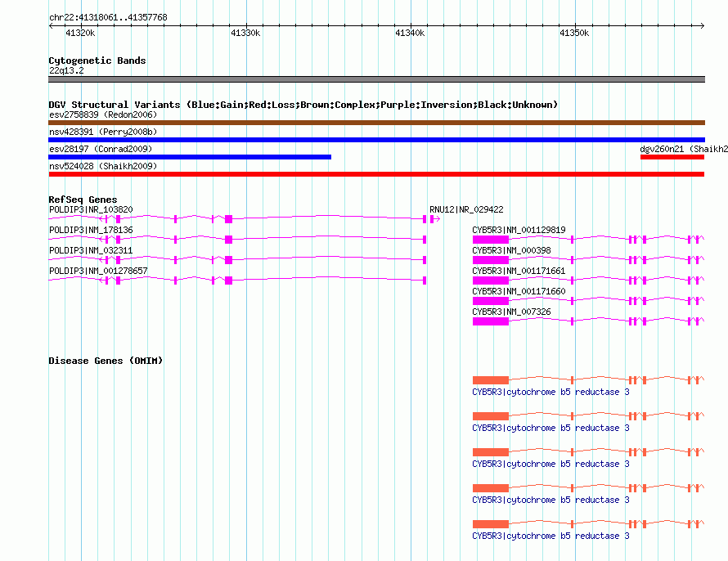The width and height of the screenshot is (728, 561).
Task: Select the short red dgv260n21 loss bar
Action: click(x=672, y=157)
